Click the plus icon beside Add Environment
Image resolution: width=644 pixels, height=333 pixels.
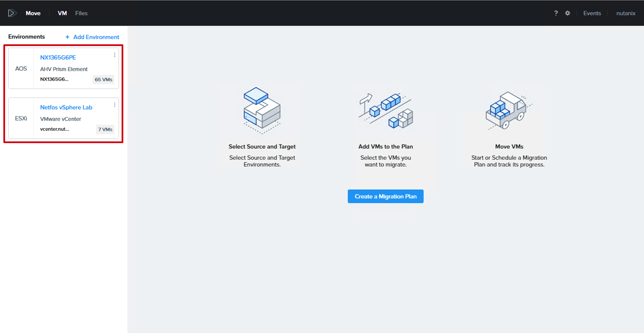coord(67,37)
